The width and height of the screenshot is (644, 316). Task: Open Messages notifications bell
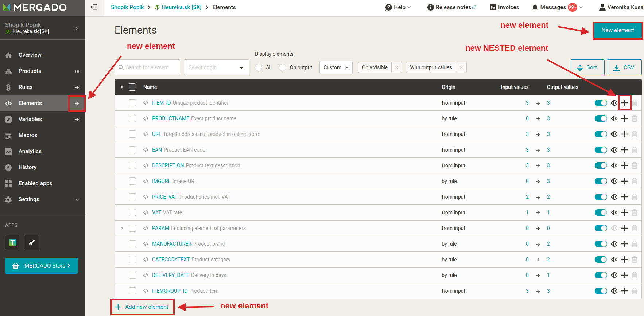[535, 7]
